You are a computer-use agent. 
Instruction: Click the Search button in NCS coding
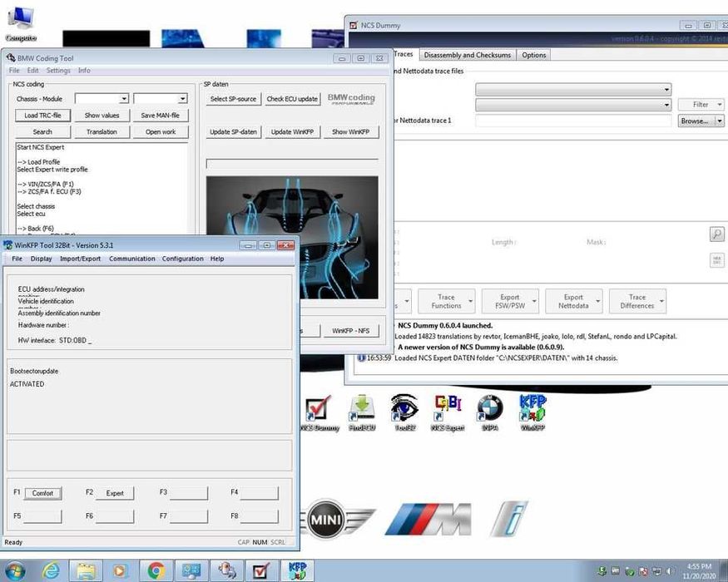point(42,132)
